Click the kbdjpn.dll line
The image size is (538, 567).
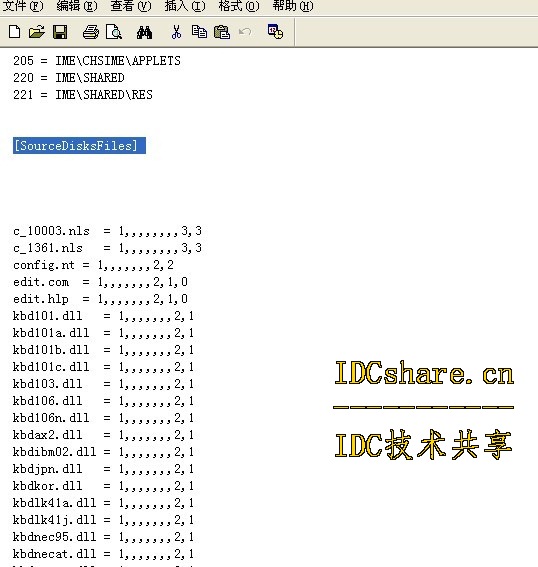click(103, 469)
